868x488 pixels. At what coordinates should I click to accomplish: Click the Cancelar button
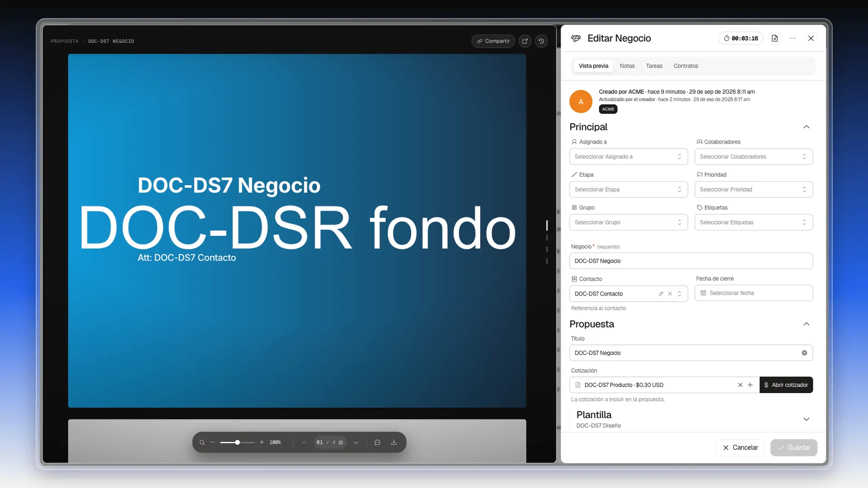740,448
